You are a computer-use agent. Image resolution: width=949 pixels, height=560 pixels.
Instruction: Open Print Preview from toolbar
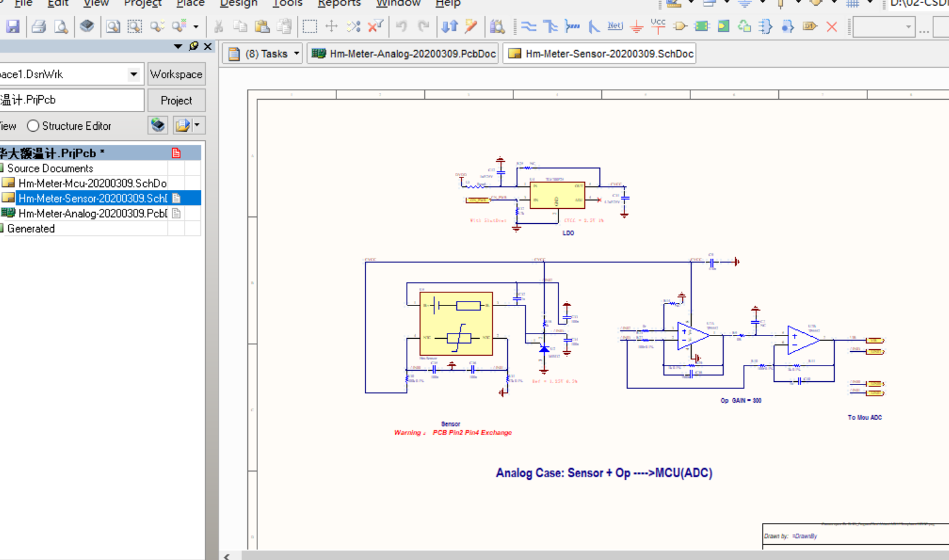pos(61,26)
